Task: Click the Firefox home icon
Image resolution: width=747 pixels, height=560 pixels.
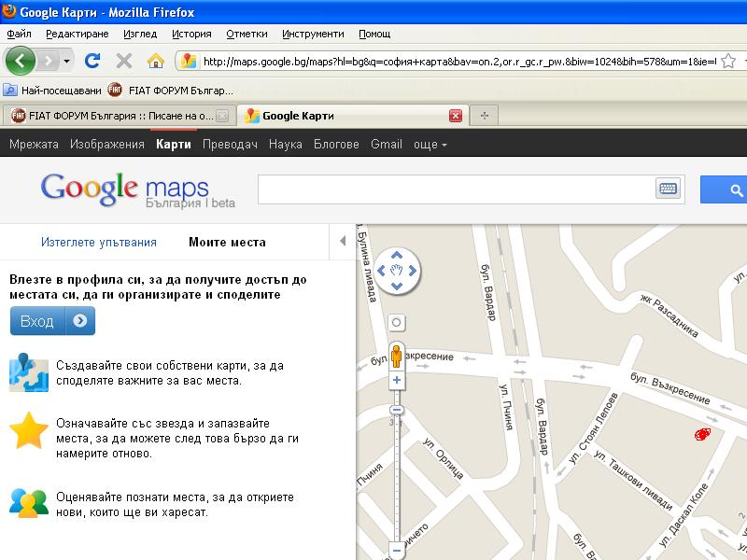Action: [156, 61]
